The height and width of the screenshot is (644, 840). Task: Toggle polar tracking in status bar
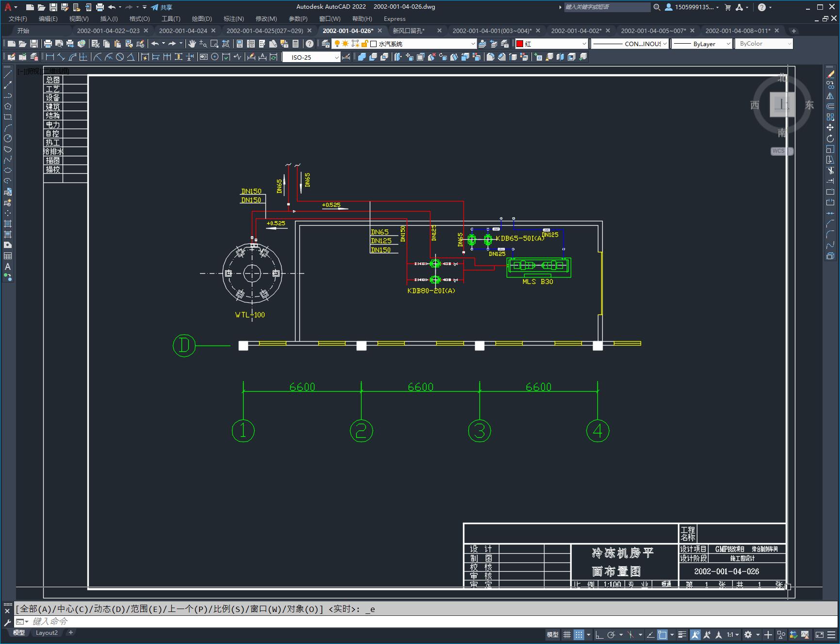pos(611,634)
